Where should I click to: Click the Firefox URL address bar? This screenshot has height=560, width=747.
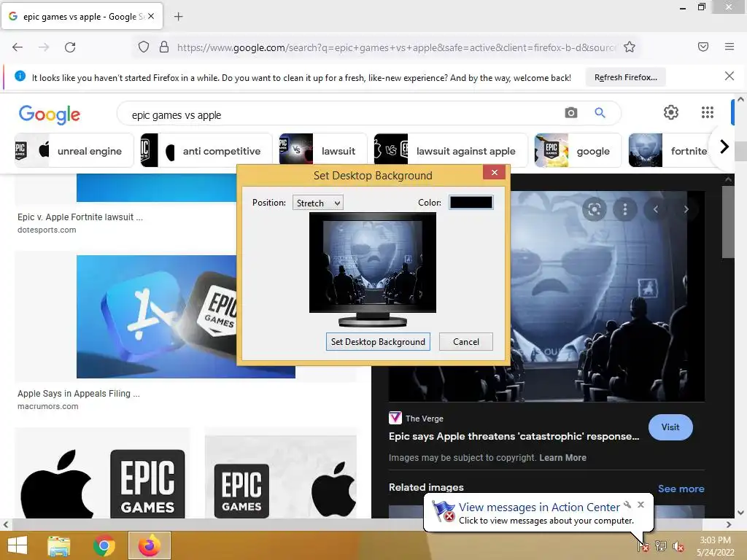click(395, 47)
